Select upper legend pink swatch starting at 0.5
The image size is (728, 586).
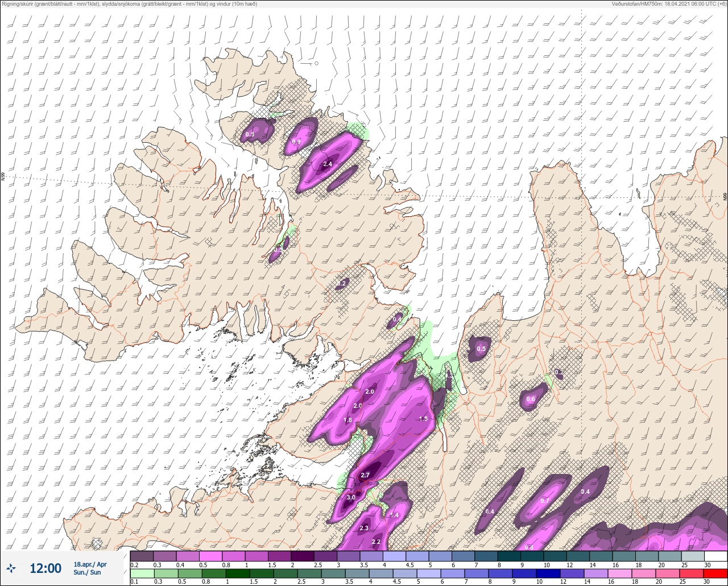pyautogui.click(x=210, y=556)
